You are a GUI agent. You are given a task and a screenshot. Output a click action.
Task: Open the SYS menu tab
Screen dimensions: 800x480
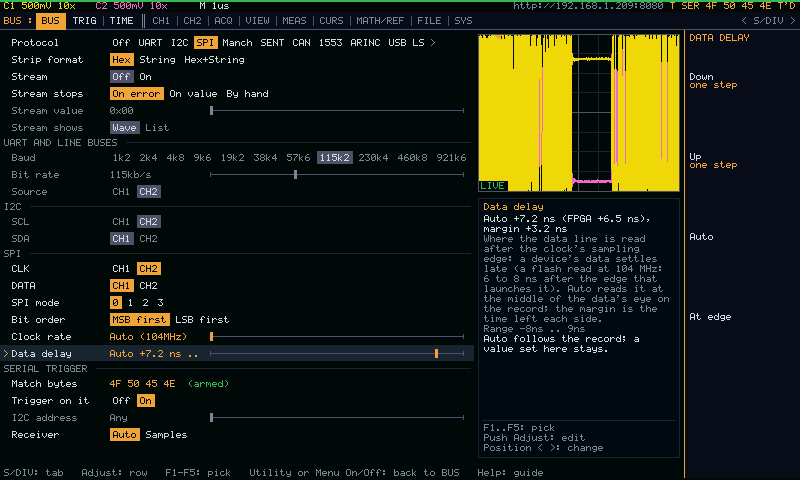pyautogui.click(x=463, y=21)
